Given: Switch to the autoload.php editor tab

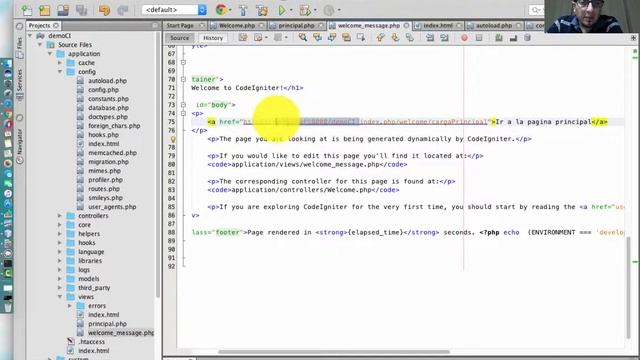Looking at the screenshot, I should point(493,25).
